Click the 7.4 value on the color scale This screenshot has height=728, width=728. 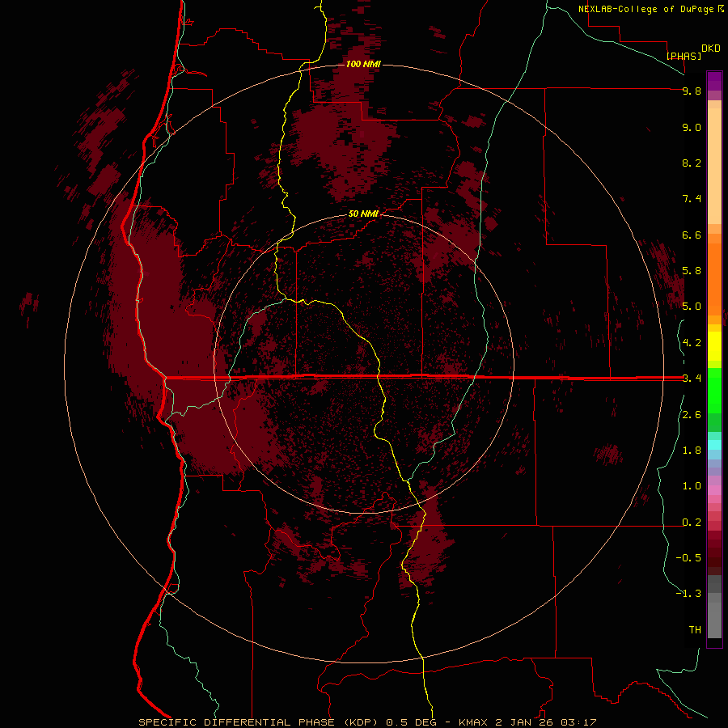tap(692, 199)
